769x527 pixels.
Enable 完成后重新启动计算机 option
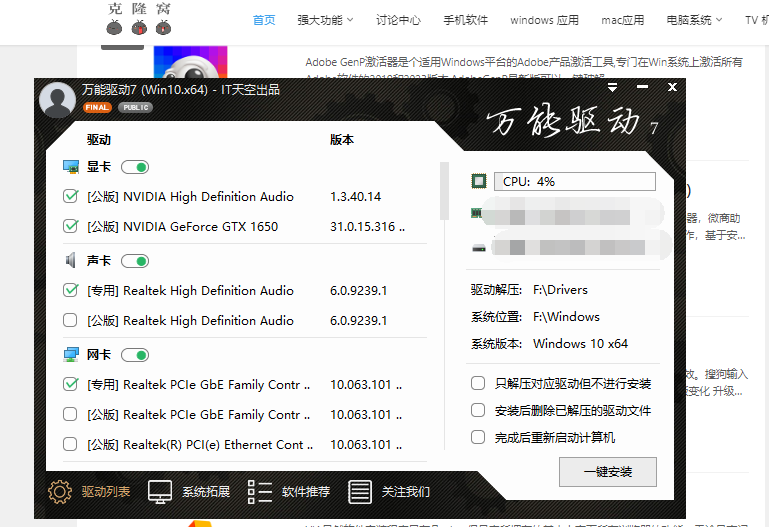pos(478,437)
